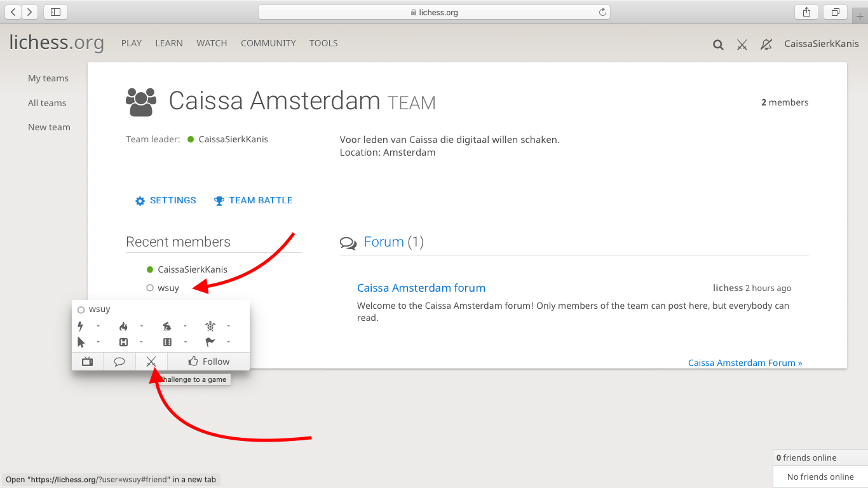The width and height of the screenshot is (868, 488).
Task: Go to All teams
Action: click(x=47, y=103)
